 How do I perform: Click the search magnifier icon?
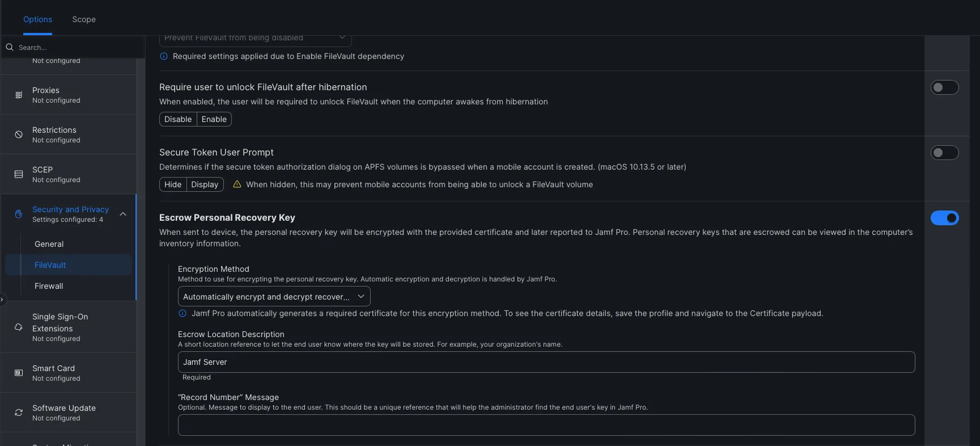(10, 47)
